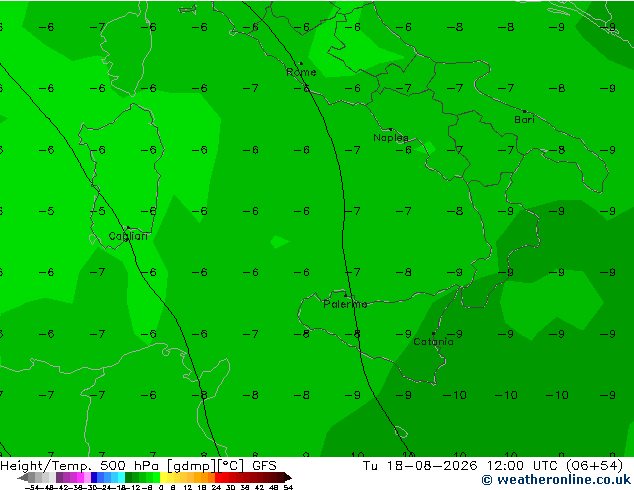
Task: Click the Cagliari city label
Action: click(x=128, y=237)
